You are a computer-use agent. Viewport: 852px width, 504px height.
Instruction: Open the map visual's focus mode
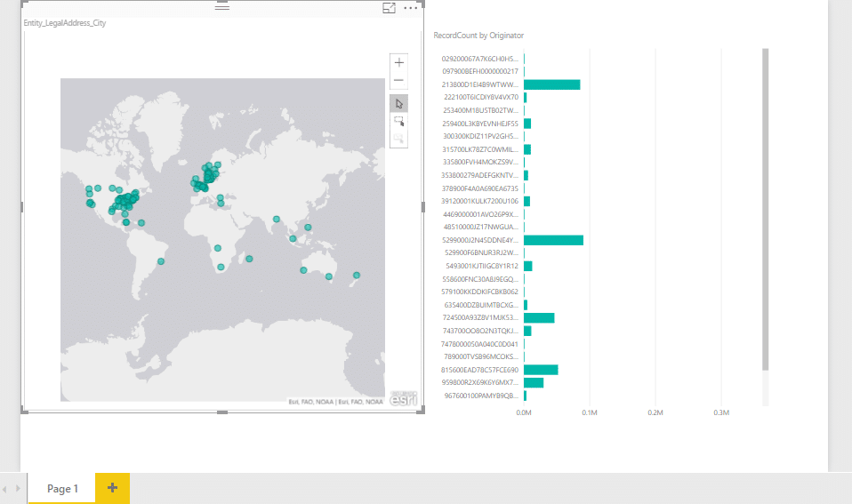(389, 8)
